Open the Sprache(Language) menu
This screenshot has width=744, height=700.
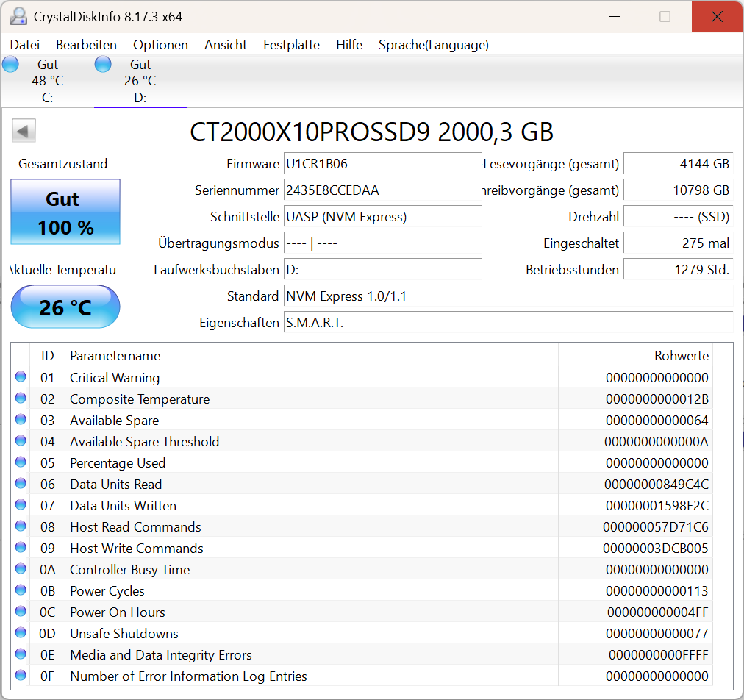coord(434,45)
